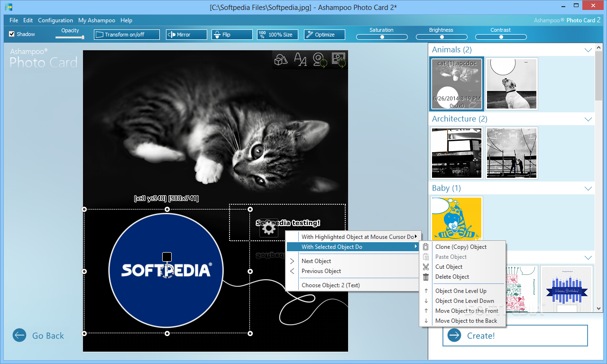Collapse the Architecture (2) section
The image size is (607, 364).
(x=588, y=119)
